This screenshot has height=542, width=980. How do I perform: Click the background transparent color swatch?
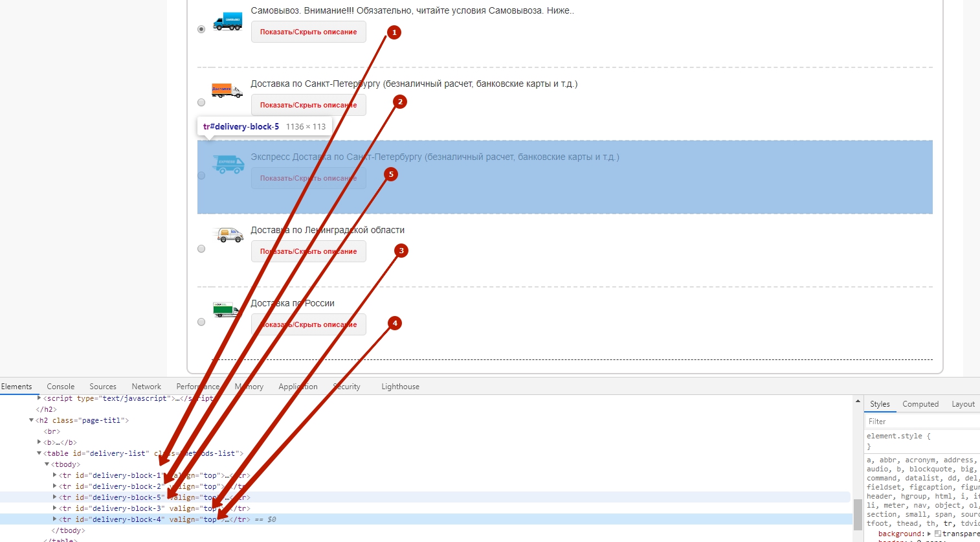(x=938, y=534)
